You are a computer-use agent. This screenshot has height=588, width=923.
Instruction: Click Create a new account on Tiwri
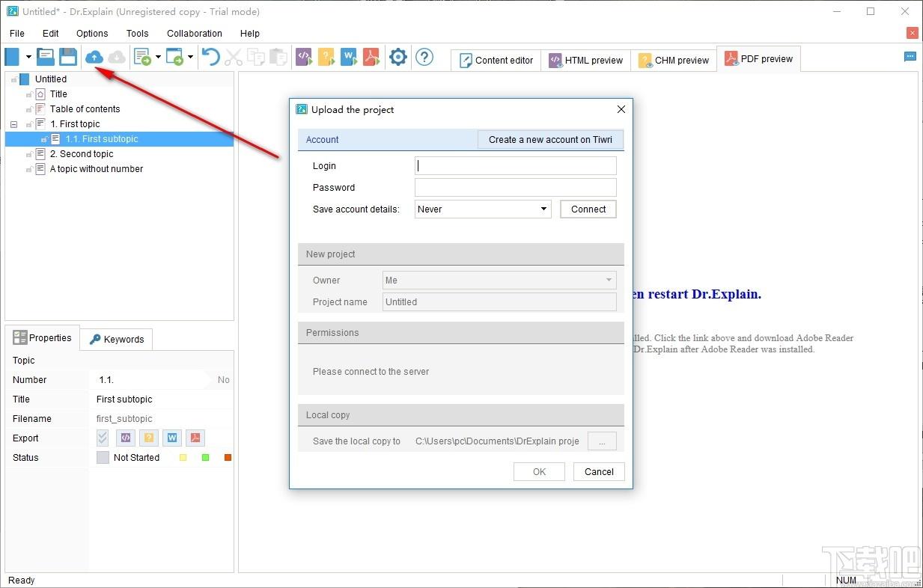[550, 140]
